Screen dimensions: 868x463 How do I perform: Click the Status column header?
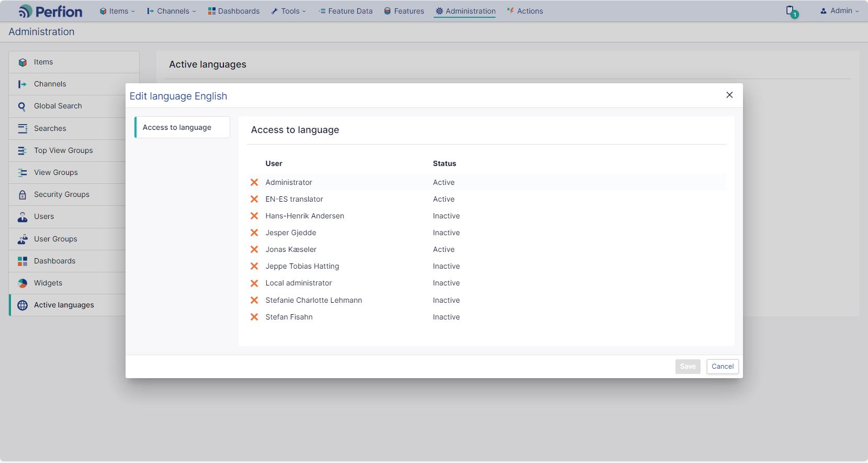click(444, 163)
